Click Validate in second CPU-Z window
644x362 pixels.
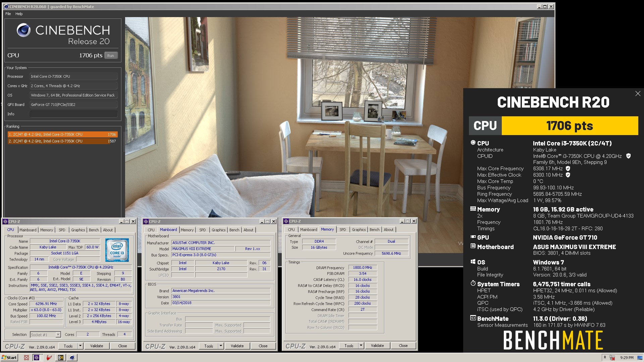(x=237, y=346)
